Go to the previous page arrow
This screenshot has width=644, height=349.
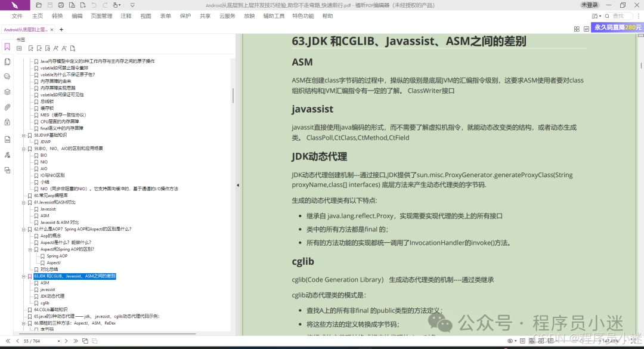pos(18,341)
